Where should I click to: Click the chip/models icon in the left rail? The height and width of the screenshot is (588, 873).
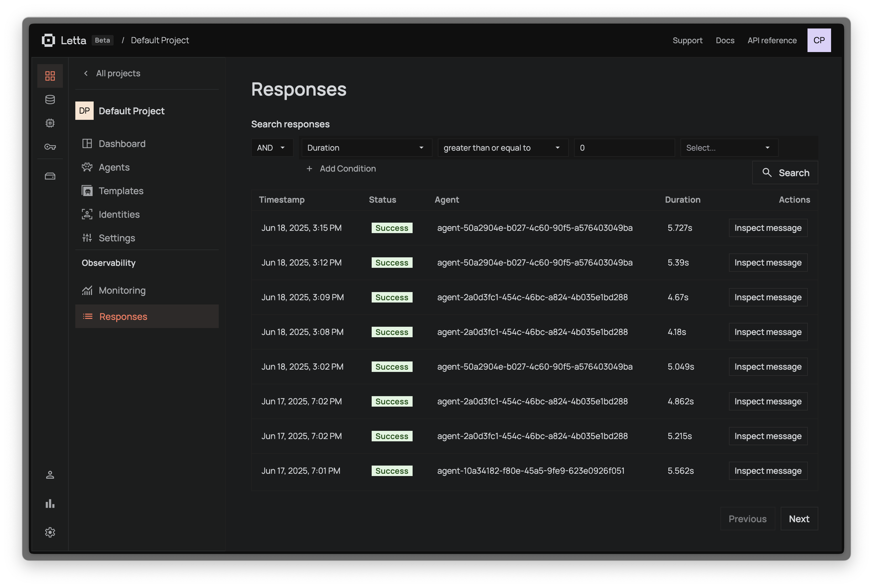50,123
